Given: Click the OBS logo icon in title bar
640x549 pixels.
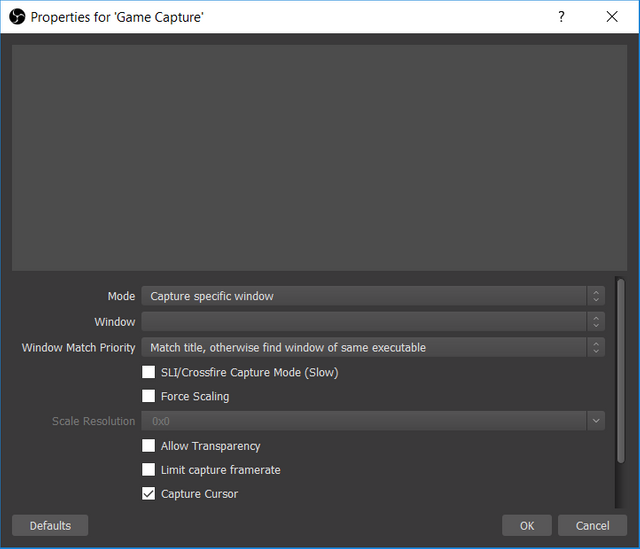Looking at the screenshot, I should pos(16,17).
